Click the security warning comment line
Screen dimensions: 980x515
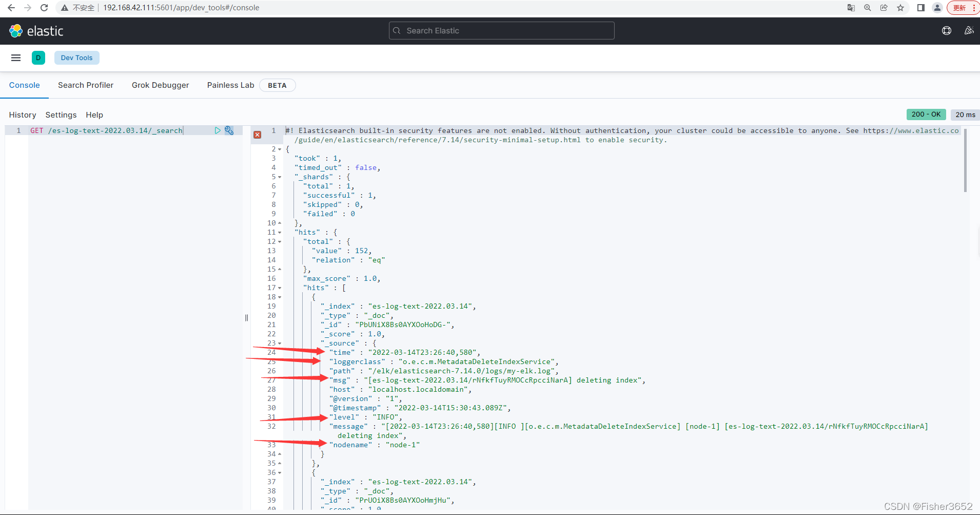622,135
